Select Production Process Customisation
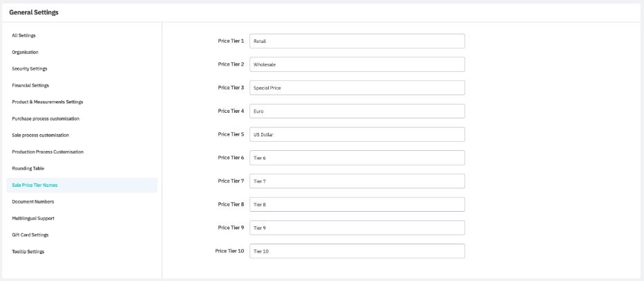644x281 pixels. pos(48,152)
